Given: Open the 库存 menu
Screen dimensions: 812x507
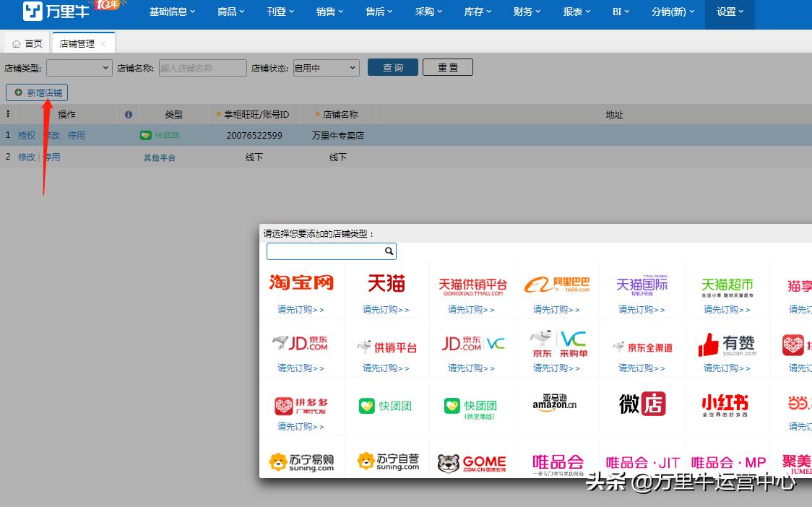Looking at the screenshot, I should click(477, 12).
